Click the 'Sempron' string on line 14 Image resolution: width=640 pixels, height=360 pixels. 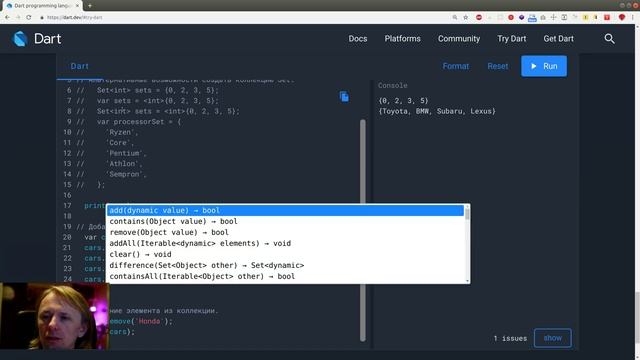pos(124,174)
